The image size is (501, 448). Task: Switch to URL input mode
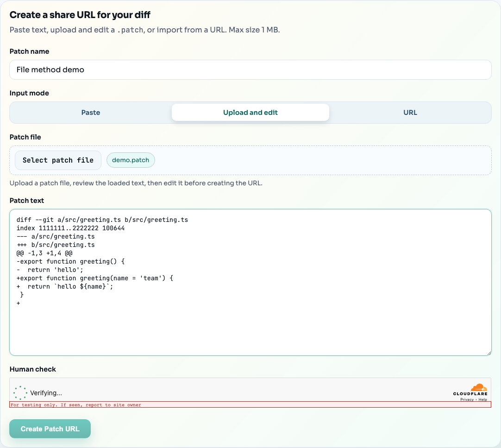point(410,113)
